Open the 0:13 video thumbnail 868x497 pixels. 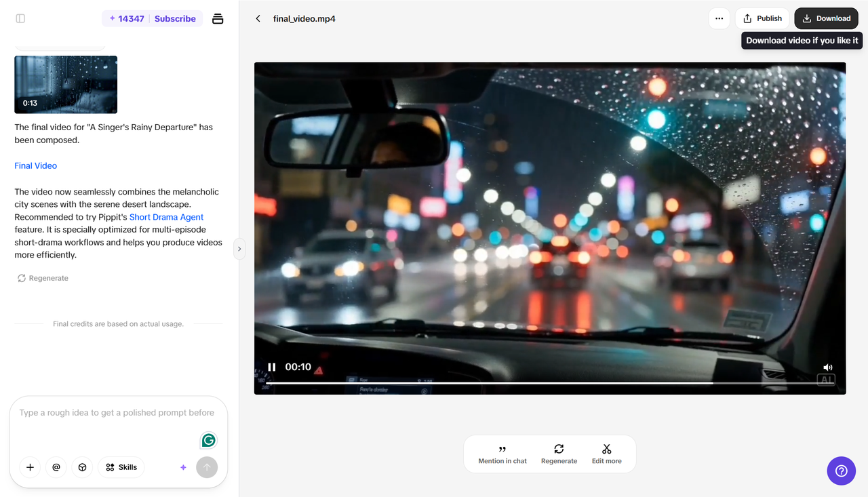point(66,85)
